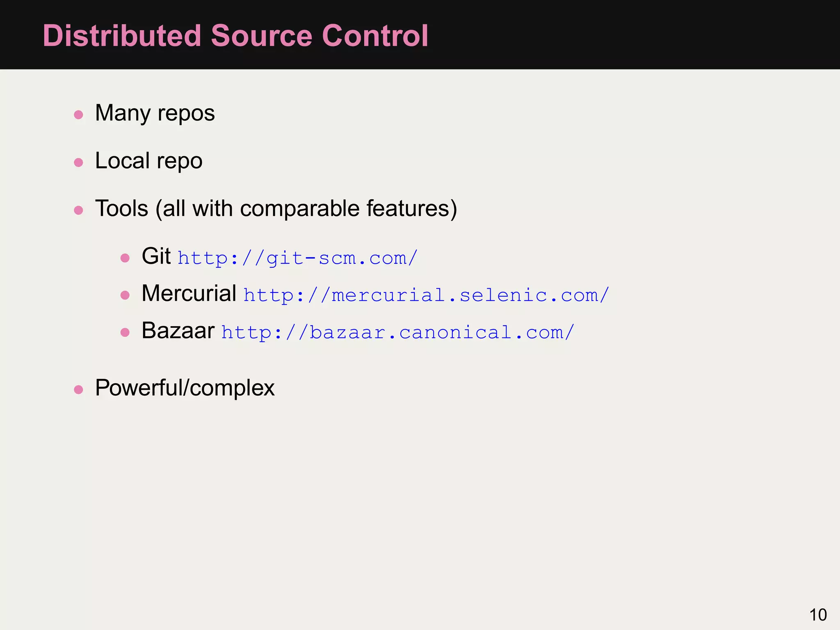The height and width of the screenshot is (630, 840).
Task: Click the word 'Mercurial' label
Action: tap(189, 293)
